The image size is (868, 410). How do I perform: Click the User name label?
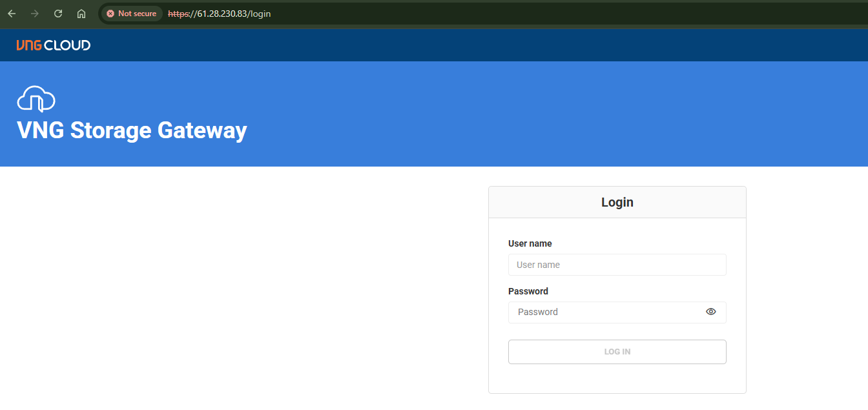(x=530, y=243)
